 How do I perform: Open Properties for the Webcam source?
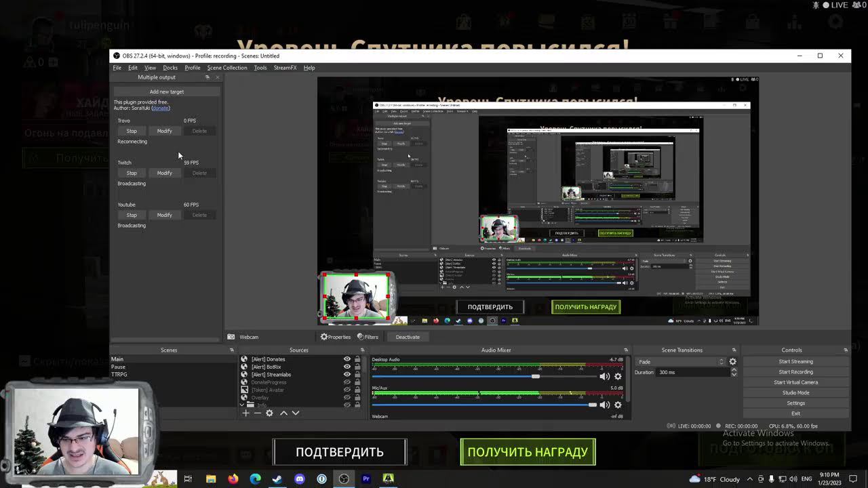tap(336, 337)
